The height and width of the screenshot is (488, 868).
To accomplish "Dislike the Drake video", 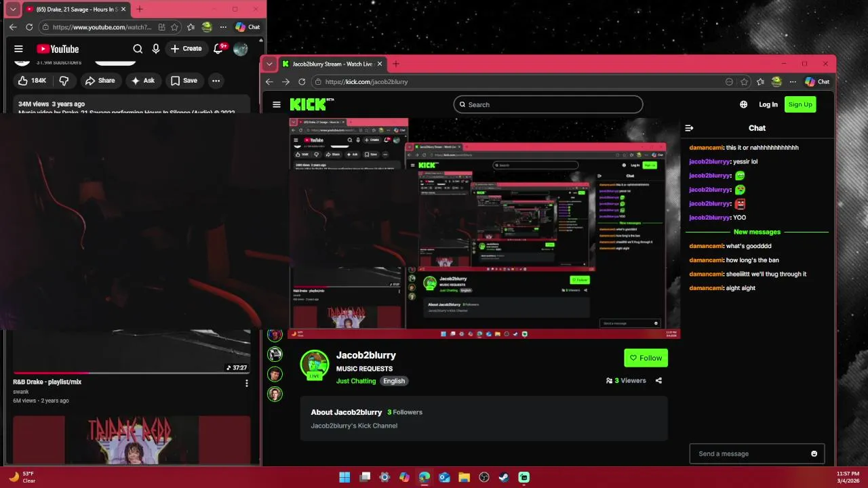I will [x=64, y=81].
